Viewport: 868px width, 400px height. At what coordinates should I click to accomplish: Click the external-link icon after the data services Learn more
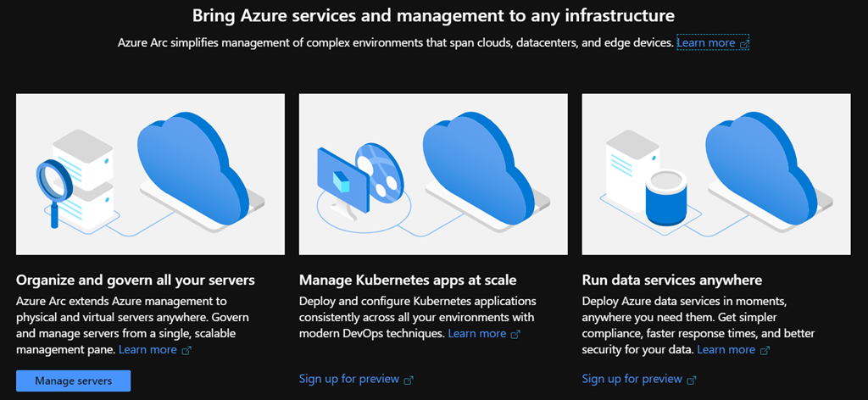click(765, 350)
